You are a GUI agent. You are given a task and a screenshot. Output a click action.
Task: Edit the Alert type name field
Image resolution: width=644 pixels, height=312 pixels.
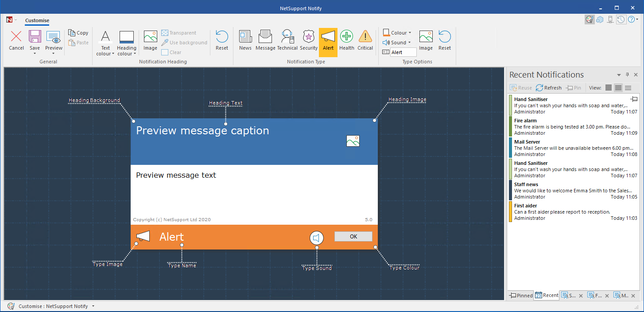click(404, 52)
